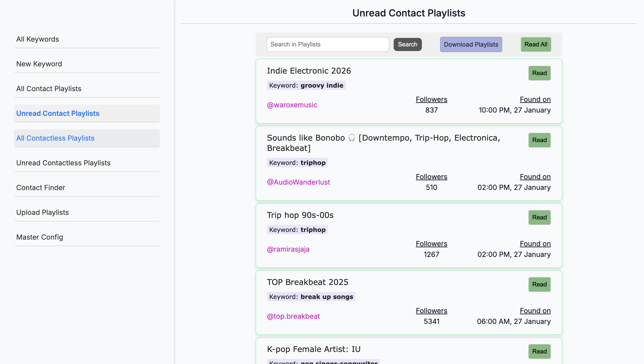Screen dimensions: 644x364
Task: Open the @top.breakbeat contact link
Action: coord(294,316)
